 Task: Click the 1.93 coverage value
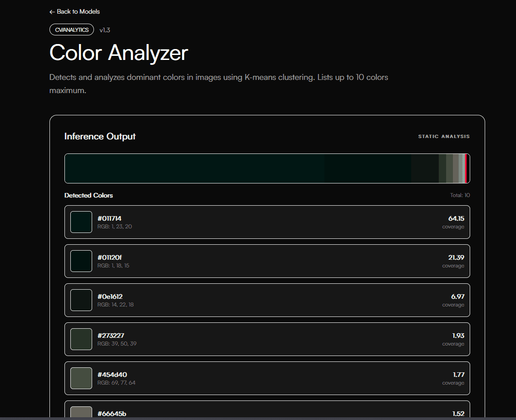coord(458,336)
